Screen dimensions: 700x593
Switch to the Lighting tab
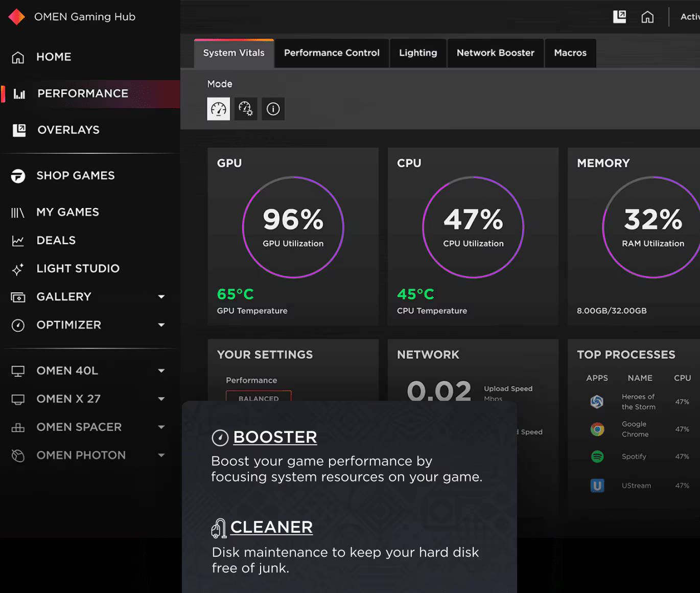pyautogui.click(x=418, y=53)
